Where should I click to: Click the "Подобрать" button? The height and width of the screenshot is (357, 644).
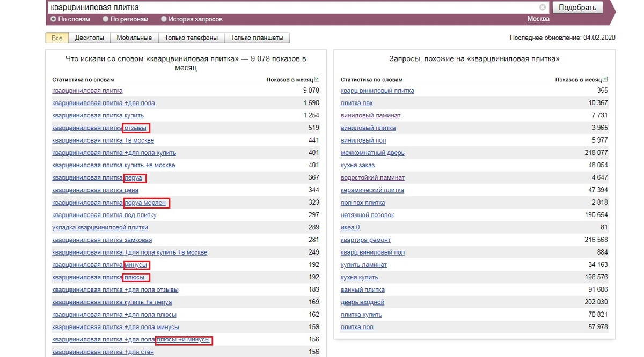tap(577, 7)
